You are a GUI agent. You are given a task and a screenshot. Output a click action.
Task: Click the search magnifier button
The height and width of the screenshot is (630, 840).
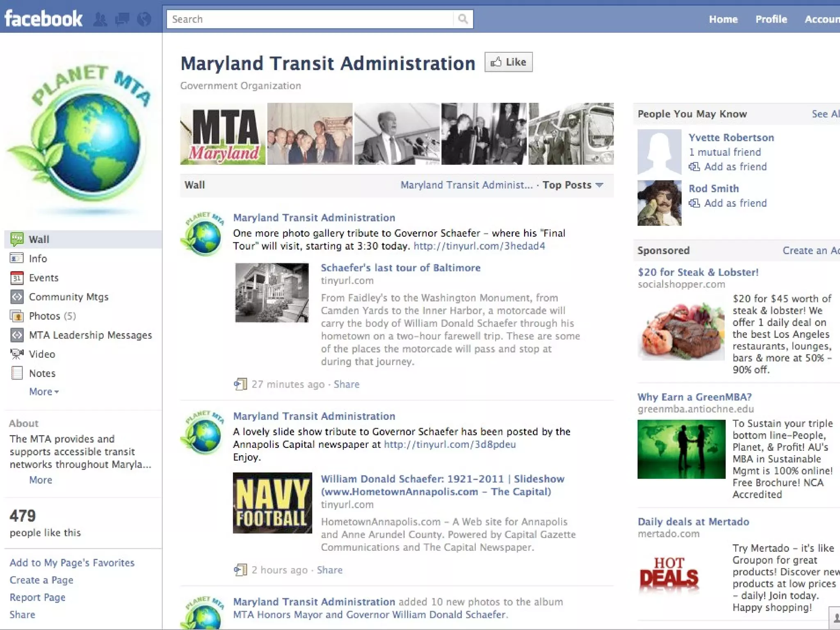[x=463, y=19]
